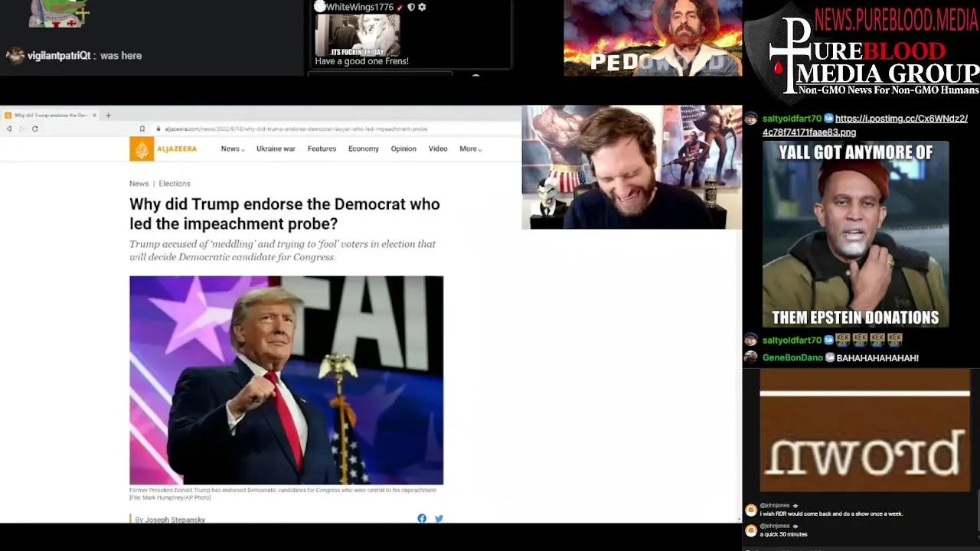Click the browser back arrow
This screenshot has width=980, height=551.
[x=8, y=129]
